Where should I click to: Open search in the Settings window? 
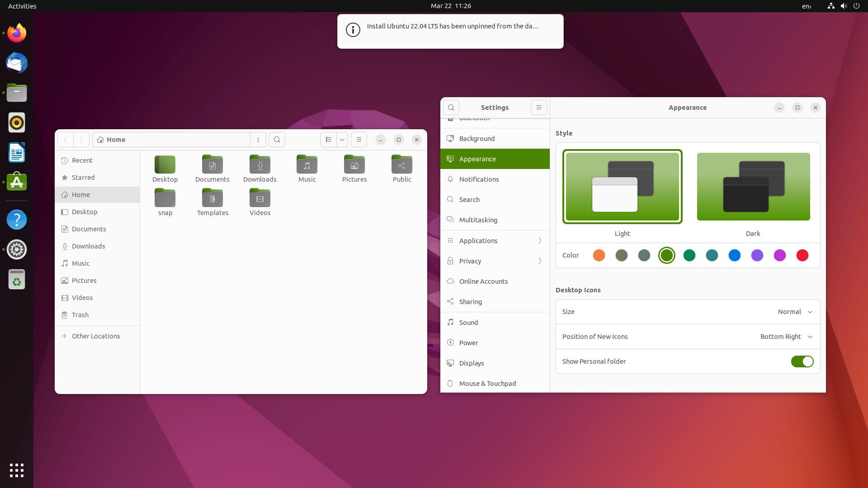(451, 108)
